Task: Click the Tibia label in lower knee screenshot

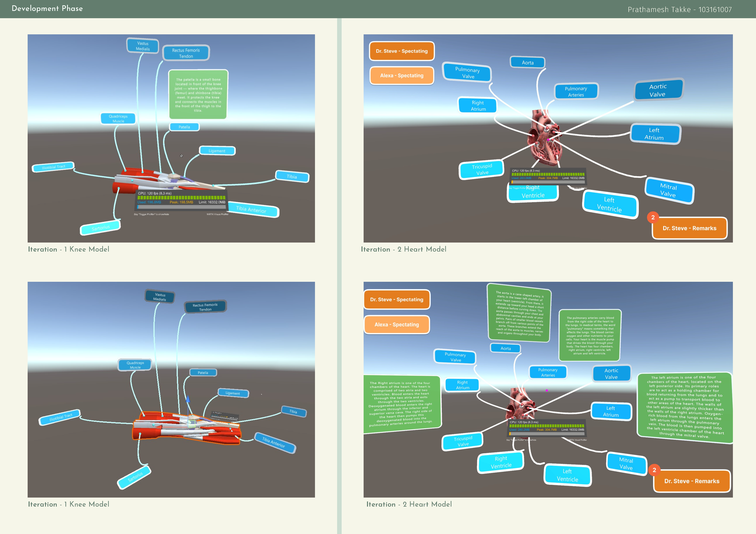Action: [x=293, y=411]
